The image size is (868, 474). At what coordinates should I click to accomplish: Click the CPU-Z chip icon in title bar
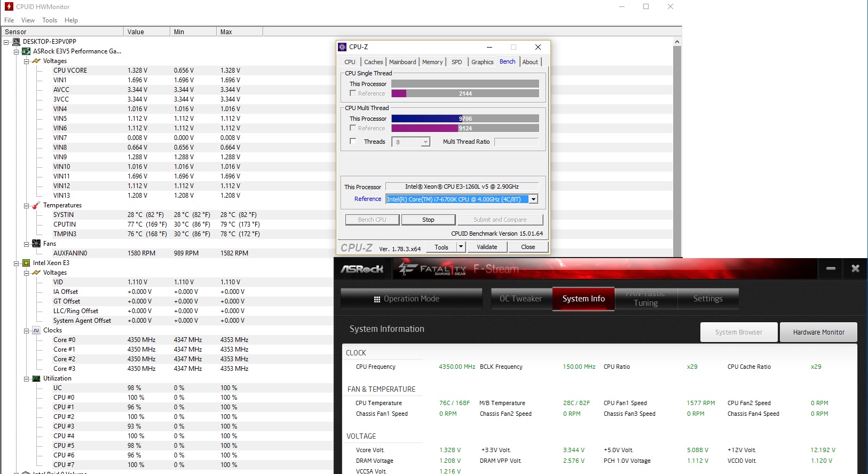(x=343, y=47)
